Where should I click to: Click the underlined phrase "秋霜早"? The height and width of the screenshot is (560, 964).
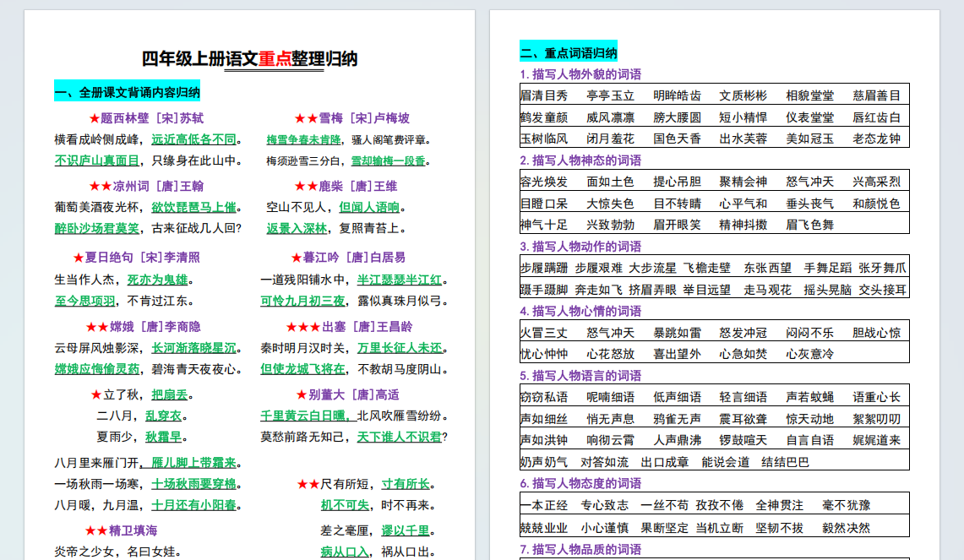pos(164,437)
